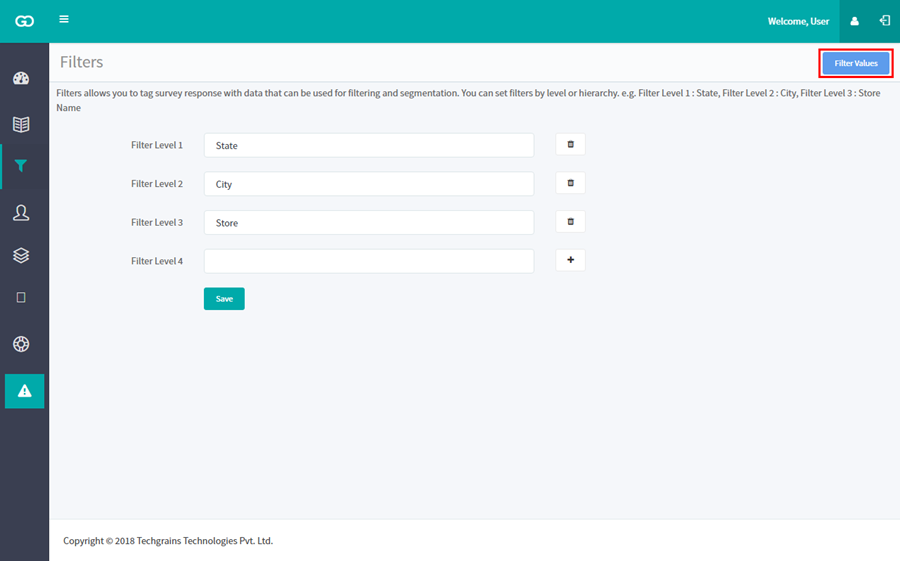The image size is (900, 561).
Task: Select the filter funnel sidebar icon
Action: pyautogui.click(x=21, y=166)
